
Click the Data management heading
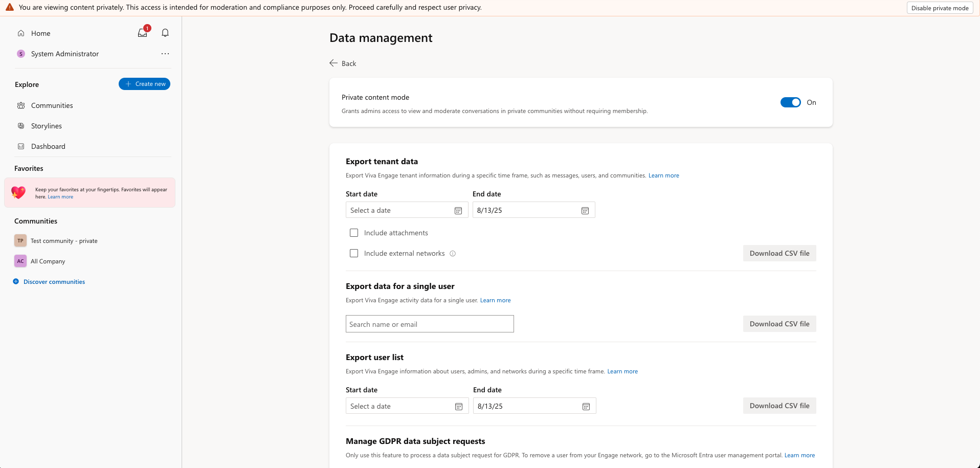(381, 38)
